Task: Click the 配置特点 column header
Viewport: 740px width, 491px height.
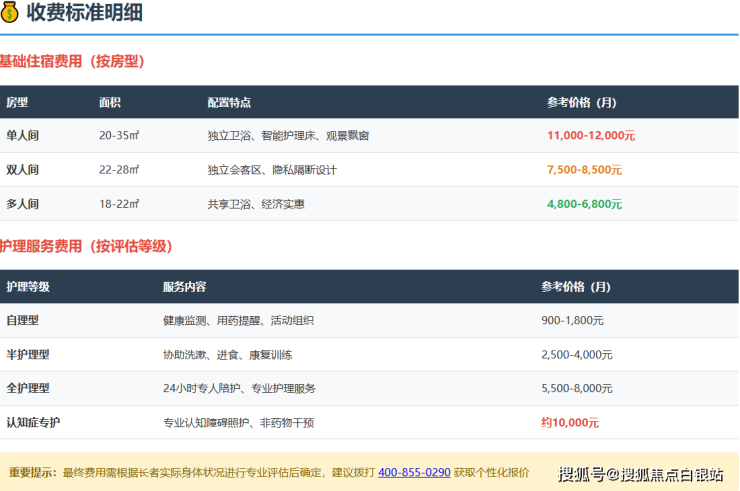Action: 229,103
